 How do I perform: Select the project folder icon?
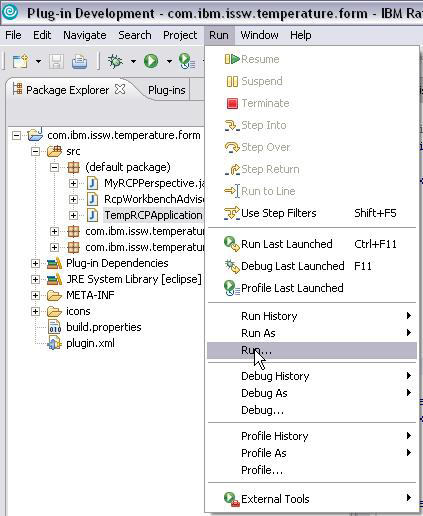[35, 135]
